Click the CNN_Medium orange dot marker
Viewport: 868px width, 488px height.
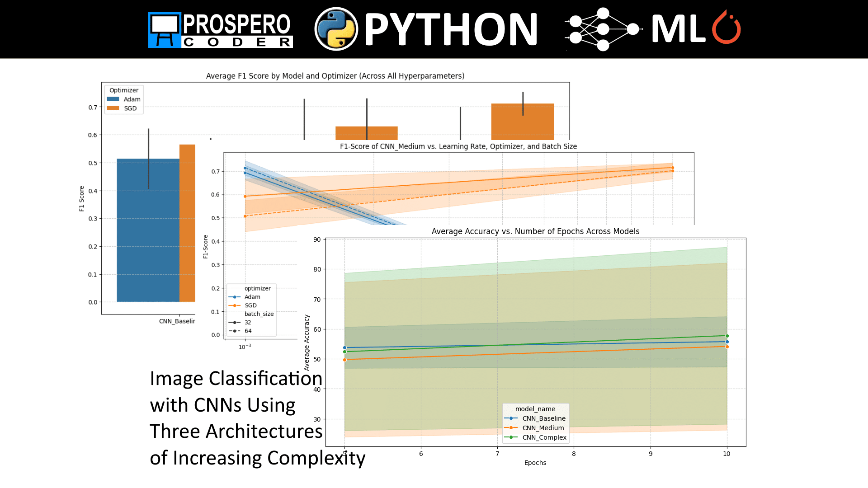(512, 428)
